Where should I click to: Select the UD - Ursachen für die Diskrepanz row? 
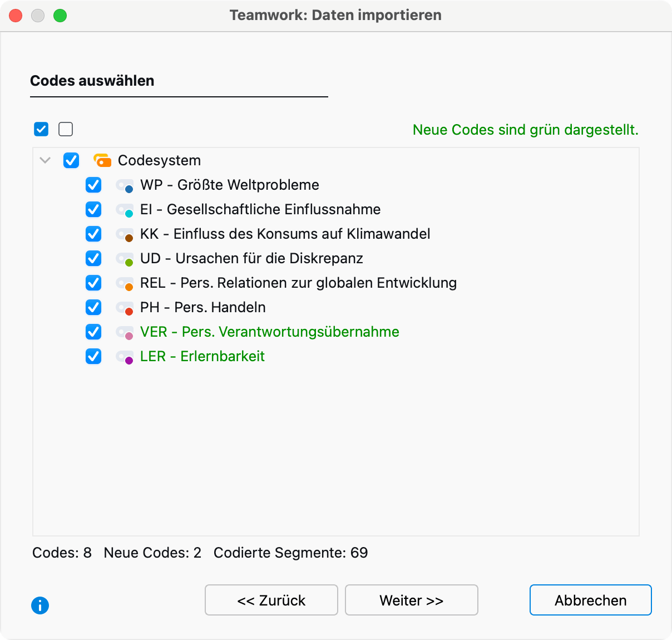coord(251,258)
